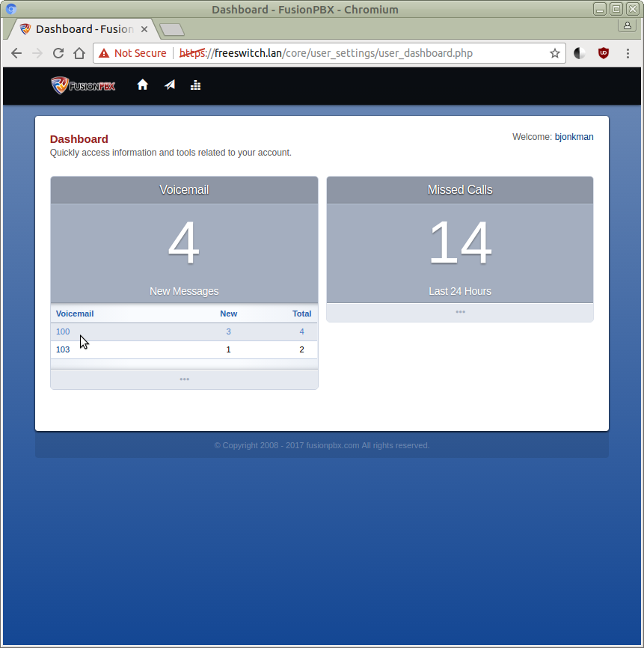The height and width of the screenshot is (648, 644).
Task: Open voicemail box 103
Action: (63, 349)
